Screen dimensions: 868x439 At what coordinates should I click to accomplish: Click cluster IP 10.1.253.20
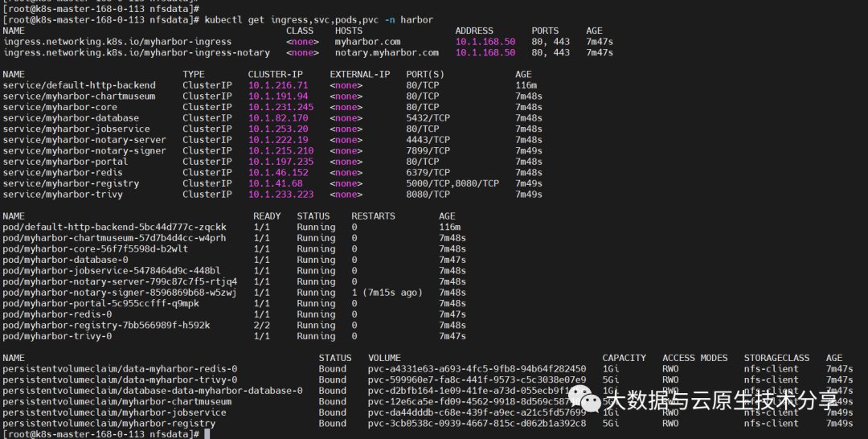tap(278, 129)
